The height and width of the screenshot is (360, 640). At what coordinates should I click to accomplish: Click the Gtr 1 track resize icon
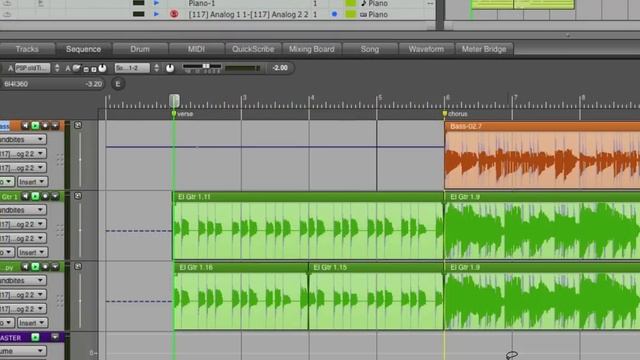coord(78,196)
